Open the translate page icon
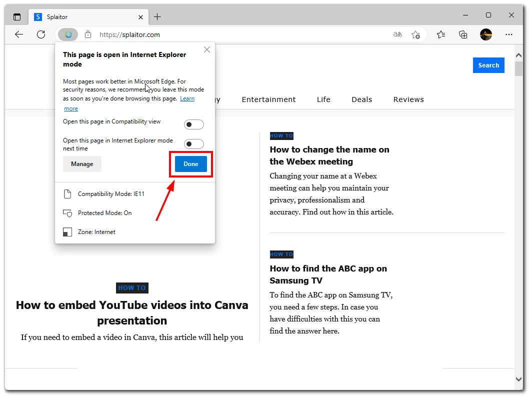 (397, 34)
